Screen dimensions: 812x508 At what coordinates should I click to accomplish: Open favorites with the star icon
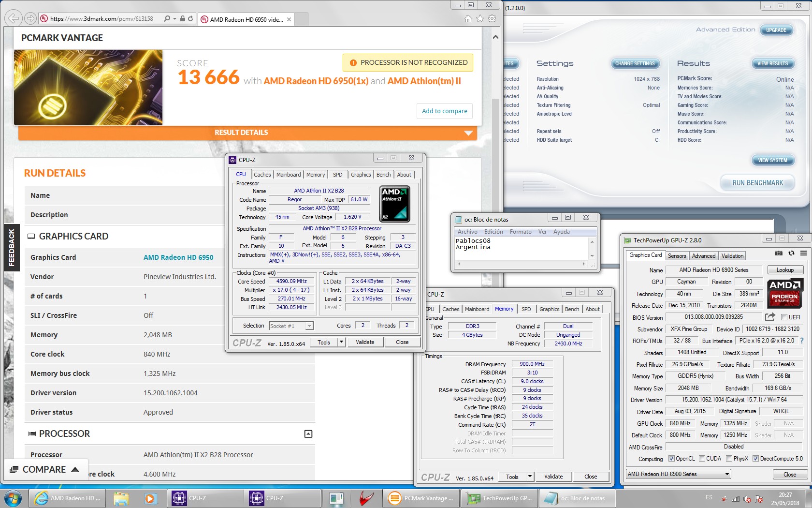pos(480,18)
